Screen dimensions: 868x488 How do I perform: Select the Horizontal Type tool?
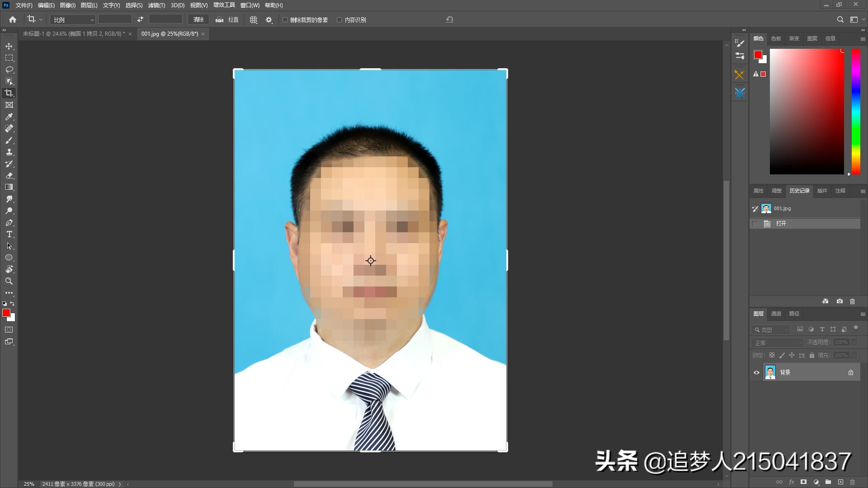coord(9,234)
